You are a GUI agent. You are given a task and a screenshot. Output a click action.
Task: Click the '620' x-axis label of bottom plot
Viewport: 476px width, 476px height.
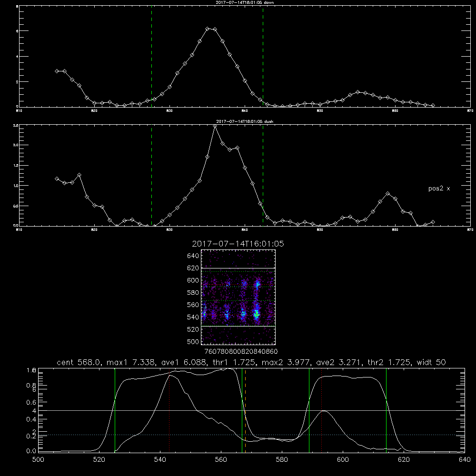[404, 460]
